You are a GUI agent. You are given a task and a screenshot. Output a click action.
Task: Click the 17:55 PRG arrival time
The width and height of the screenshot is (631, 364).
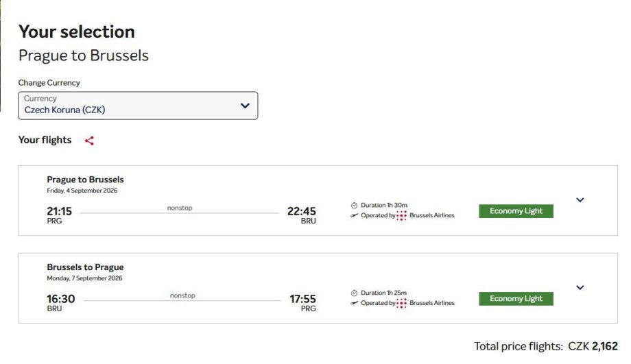[x=302, y=299]
